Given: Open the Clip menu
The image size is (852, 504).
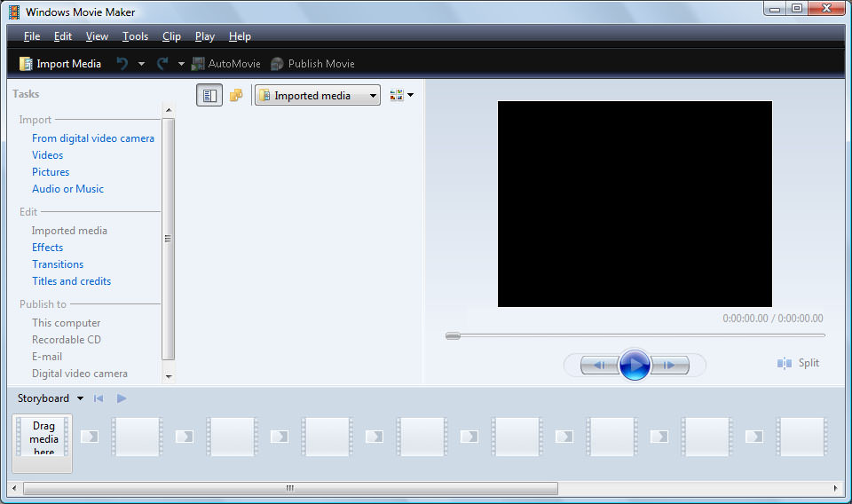Looking at the screenshot, I should 171,36.
